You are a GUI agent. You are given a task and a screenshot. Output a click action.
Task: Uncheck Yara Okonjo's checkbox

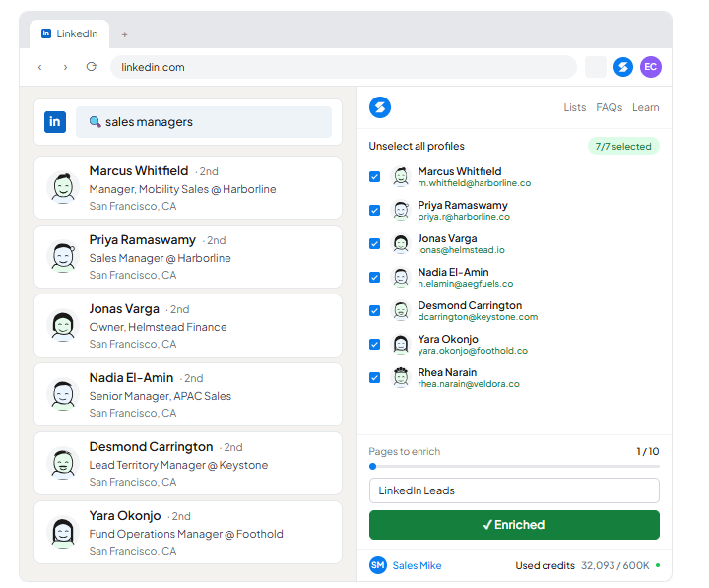pos(374,344)
